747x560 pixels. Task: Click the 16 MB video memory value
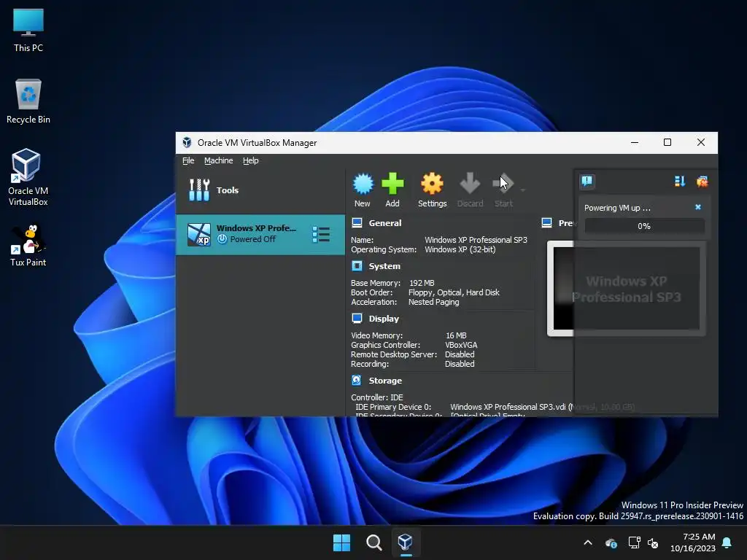pos(456,335)
